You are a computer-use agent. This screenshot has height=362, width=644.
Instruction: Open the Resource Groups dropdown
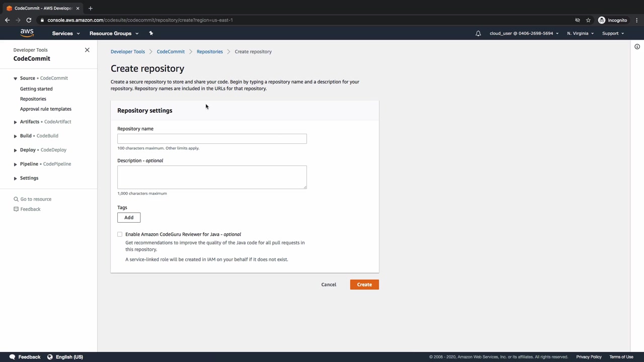point(114,33)
